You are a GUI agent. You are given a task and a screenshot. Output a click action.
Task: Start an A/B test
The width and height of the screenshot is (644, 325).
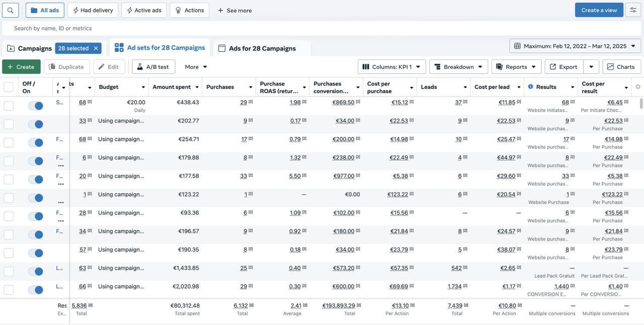tap(153, 67)
